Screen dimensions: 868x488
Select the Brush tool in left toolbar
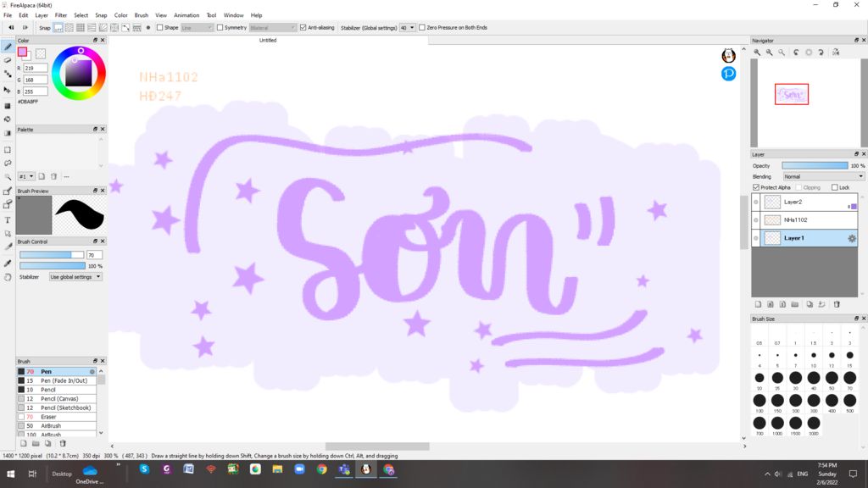click(x=8, y=47)
